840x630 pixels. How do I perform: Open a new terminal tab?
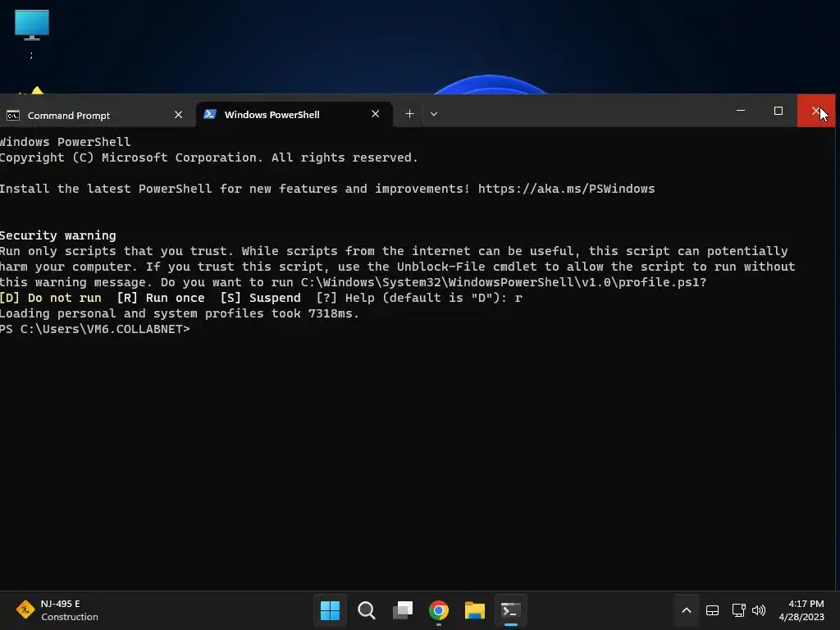pos(409,113)
